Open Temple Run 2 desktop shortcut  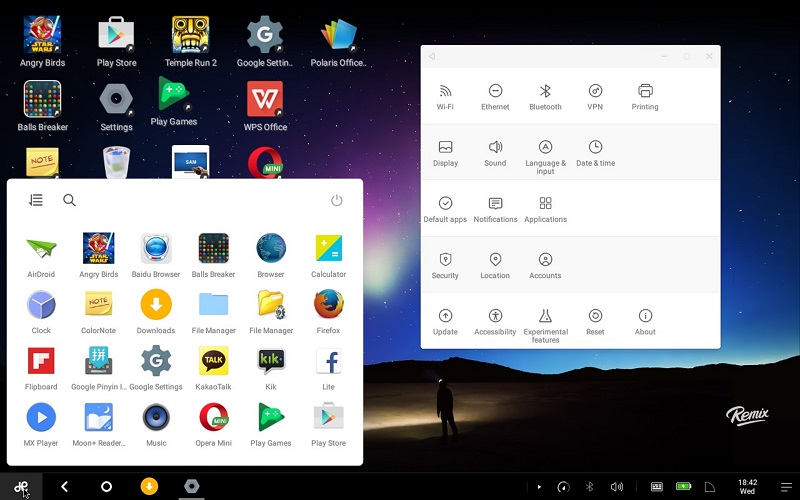point(190,42)
